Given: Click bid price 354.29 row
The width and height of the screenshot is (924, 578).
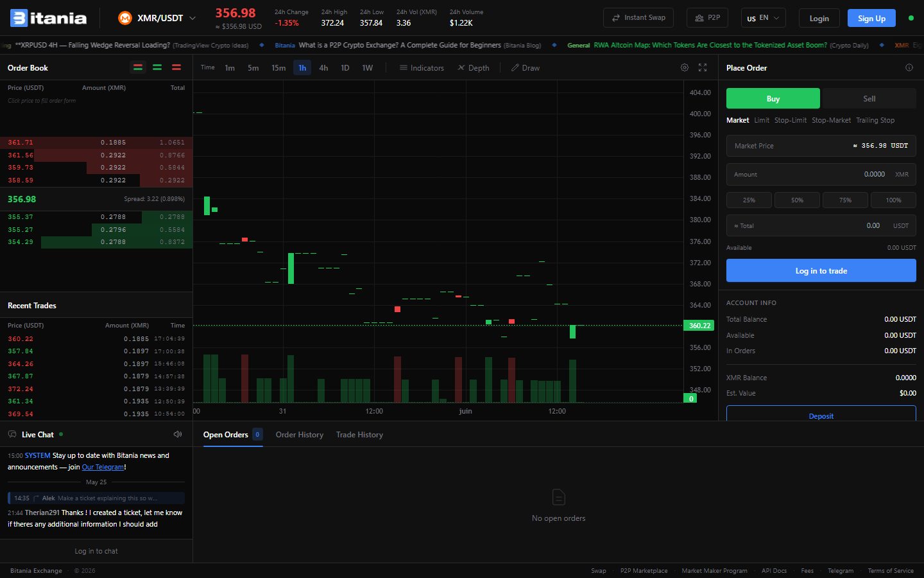Looking at the screenshot, I should (x=96, y=242).
